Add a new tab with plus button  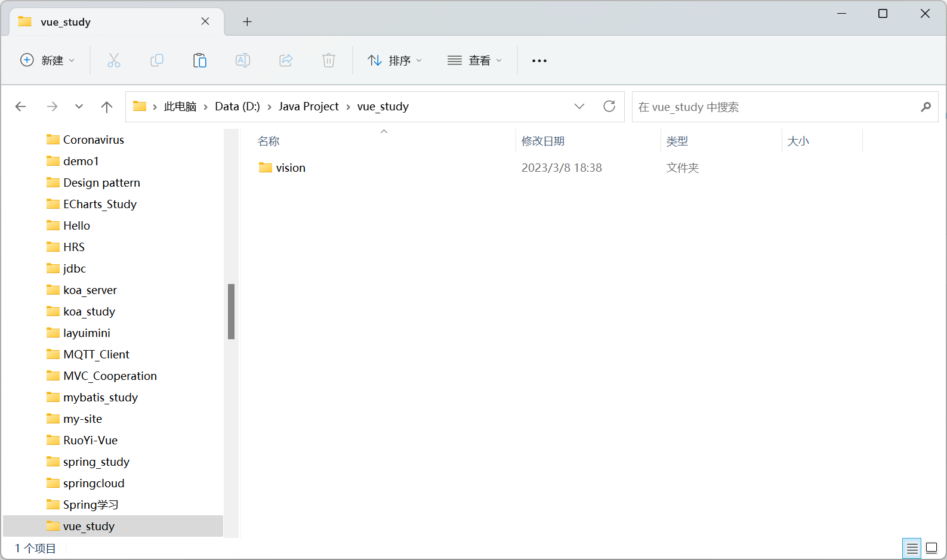247,22
